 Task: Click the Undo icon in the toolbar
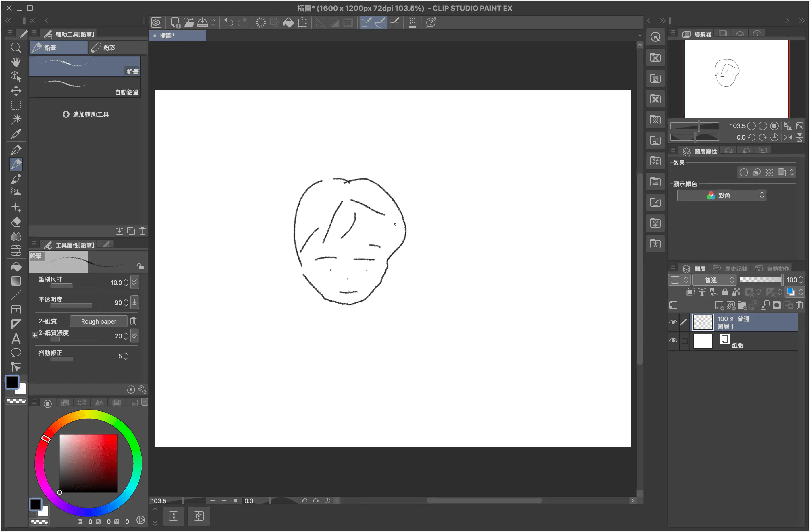click(x=229, y=22)
